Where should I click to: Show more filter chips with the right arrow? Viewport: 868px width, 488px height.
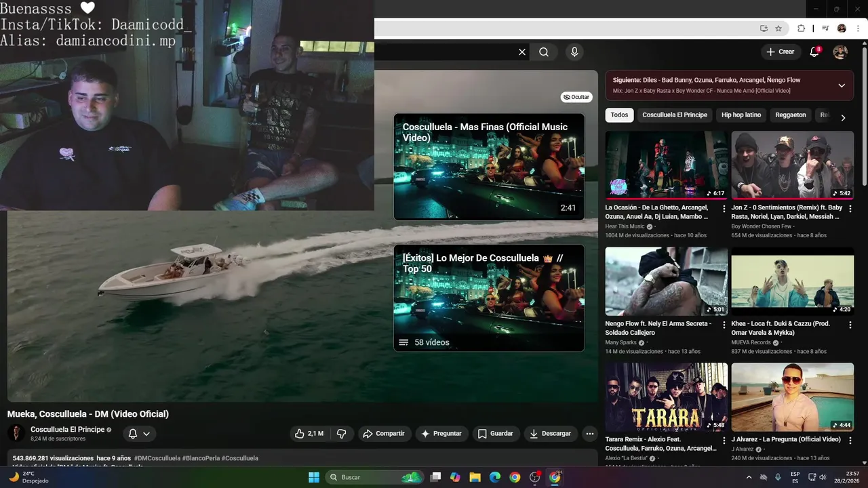point(843,117)
